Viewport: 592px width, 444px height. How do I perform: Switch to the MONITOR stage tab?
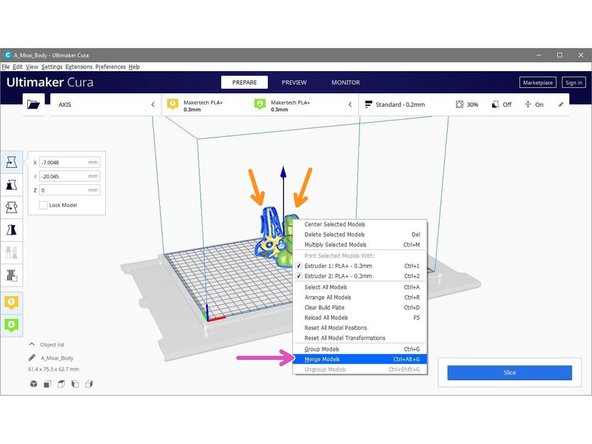click(x=345, y=82)
